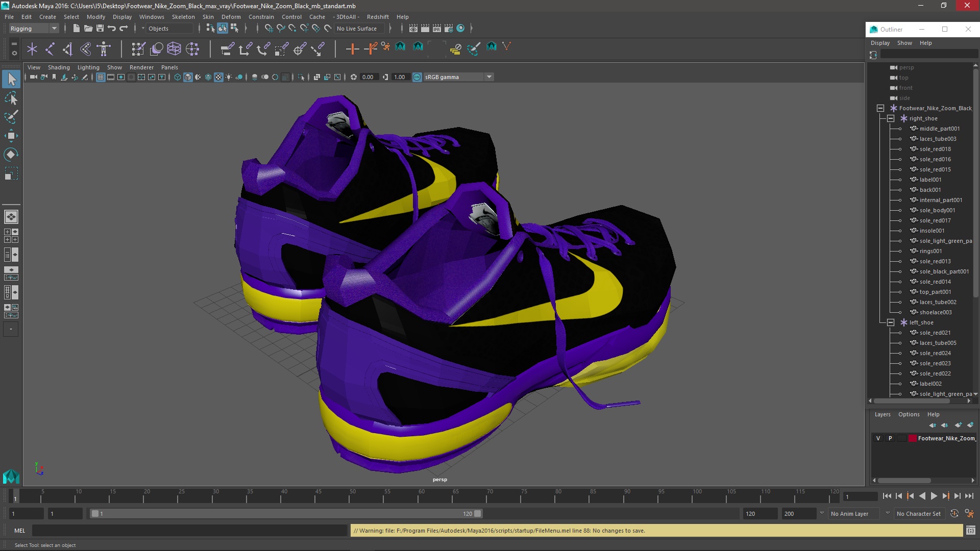Screen dimensions: 980x551
Task: Toggle the viewport grid display icon
Action: 101,77
